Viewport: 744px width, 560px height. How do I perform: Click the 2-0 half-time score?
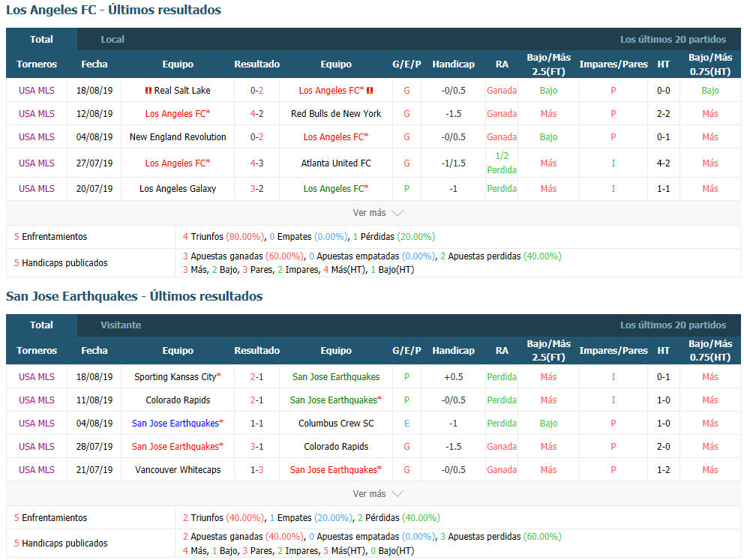coord(663,447)
